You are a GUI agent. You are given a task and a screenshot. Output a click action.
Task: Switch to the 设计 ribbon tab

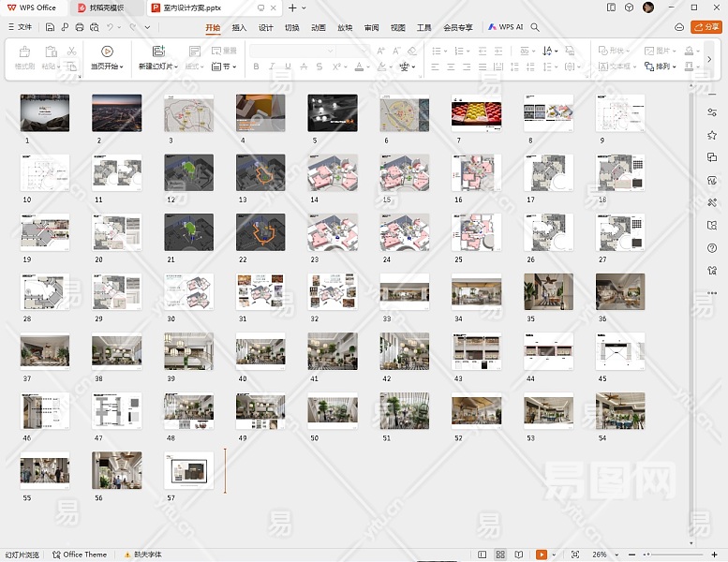point(266,27)
